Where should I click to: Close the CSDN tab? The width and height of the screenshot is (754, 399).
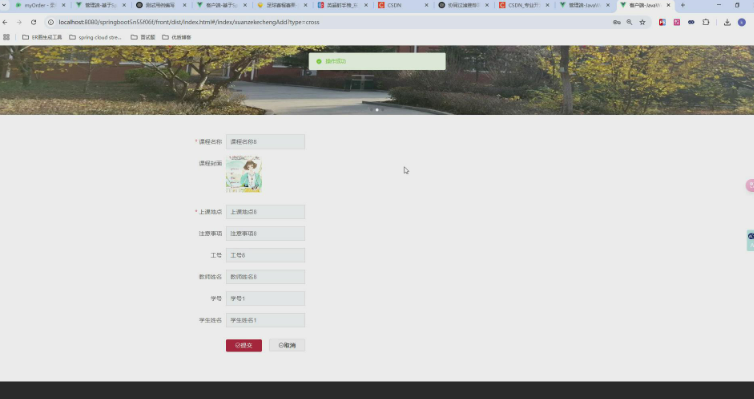pos(426,5)
